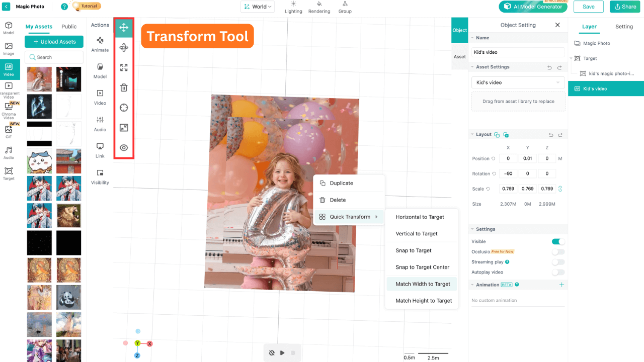Image resolution: width=644 pixels, height=362 pixels.
Task: Click the Delete trash icon in the toolbar
Action: pyautogui.click(x=124, y=87)
